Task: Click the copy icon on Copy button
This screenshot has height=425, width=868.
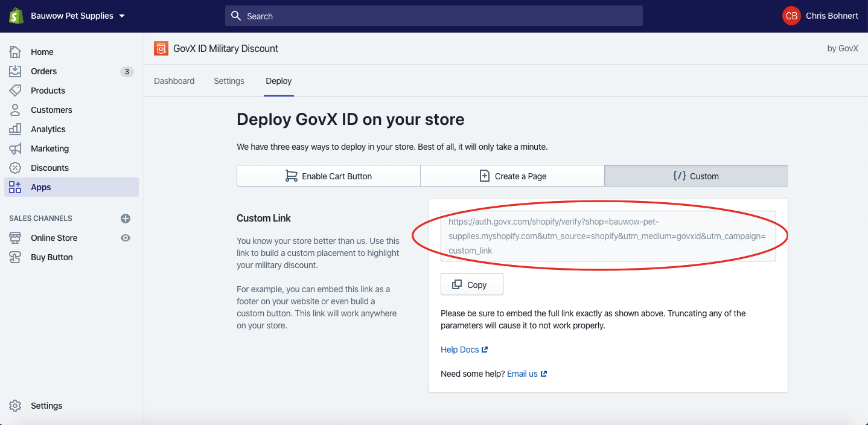Action: point(458,284)
